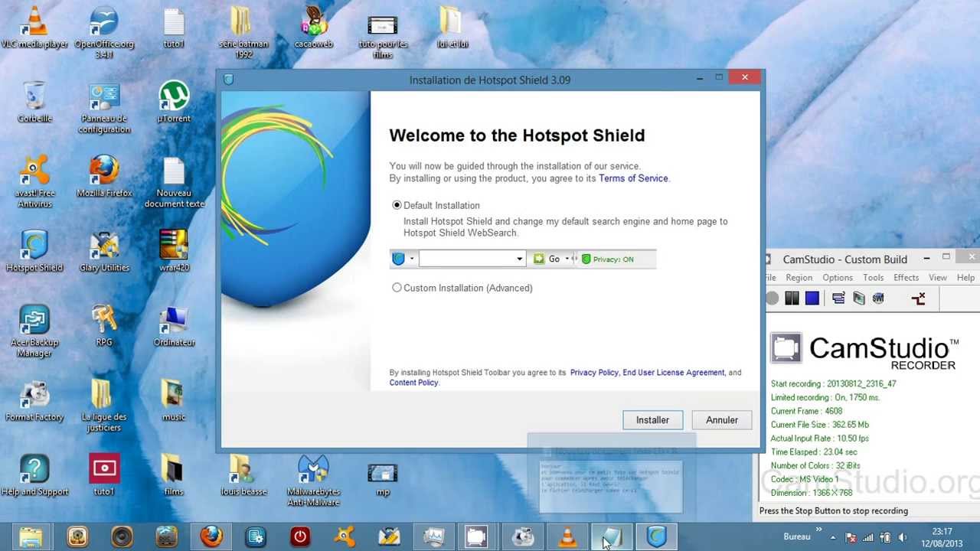The image size is (980, 551).
Task: Click the greyed Record button in CamStudio
Action: [772, 298]
